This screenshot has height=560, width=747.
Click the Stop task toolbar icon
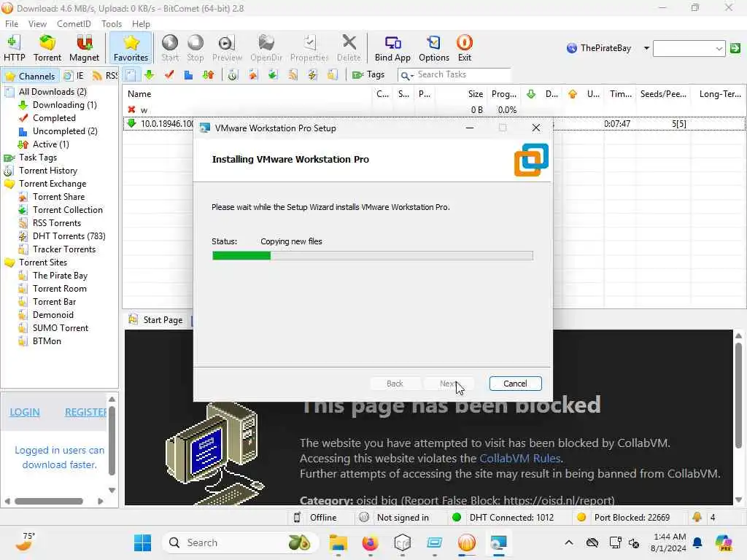[x=195, y=48]
